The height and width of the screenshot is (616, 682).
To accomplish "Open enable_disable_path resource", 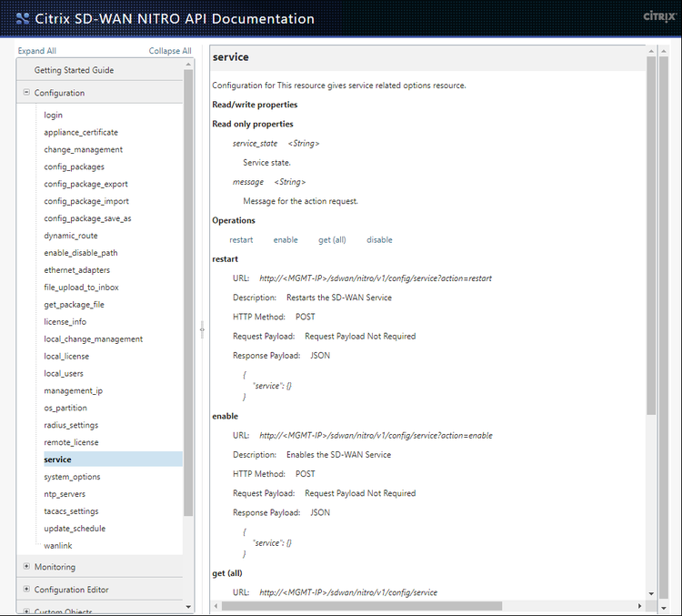I will click(80, 252).
